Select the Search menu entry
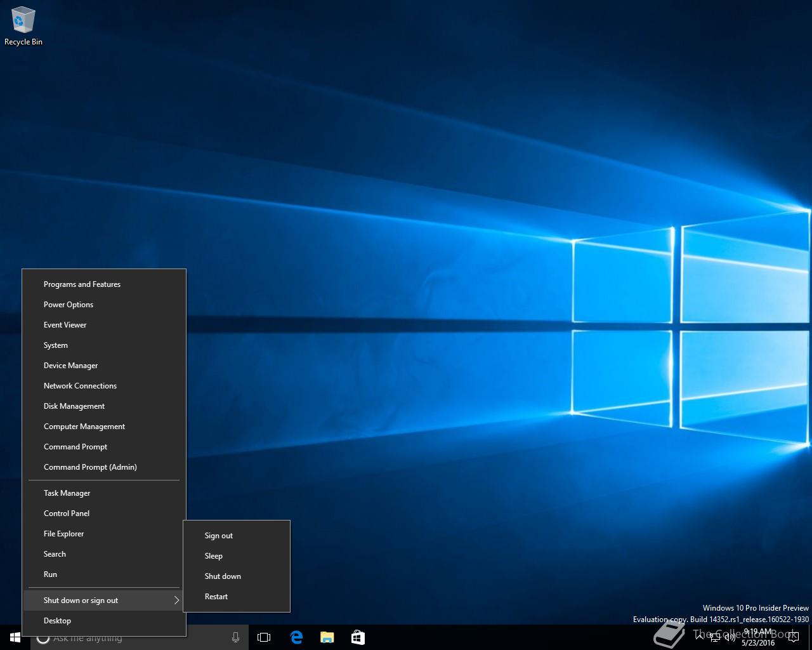812x650 pixels. click(105, 554)
